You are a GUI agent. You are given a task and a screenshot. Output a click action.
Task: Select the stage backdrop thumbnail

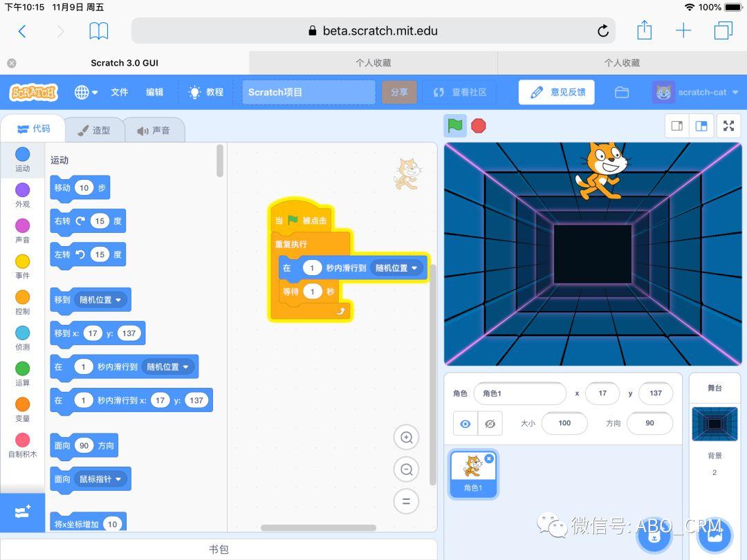tap(714, 424)
